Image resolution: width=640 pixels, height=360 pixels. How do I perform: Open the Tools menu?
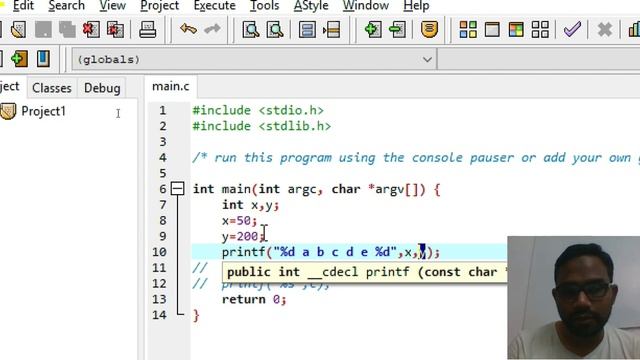pos(264,6)
